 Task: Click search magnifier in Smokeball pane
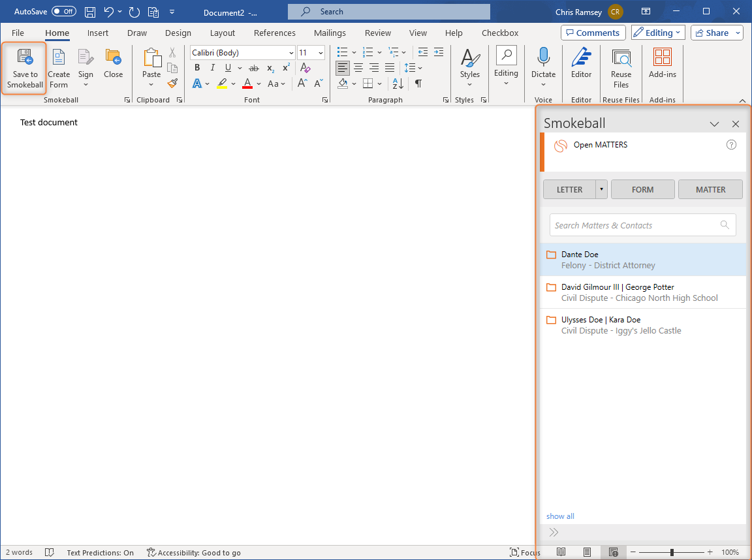725,225
